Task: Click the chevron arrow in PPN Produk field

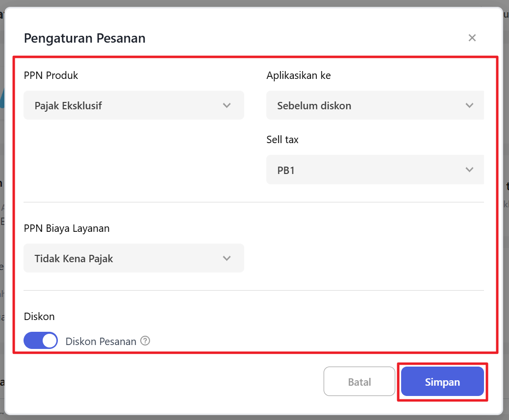Action: 227,105
